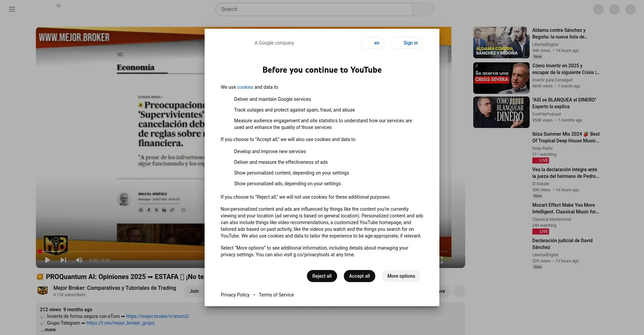Click the LIVE badge under Deep Radio
This screenshot has width=644, height=335.
point(541,160)
